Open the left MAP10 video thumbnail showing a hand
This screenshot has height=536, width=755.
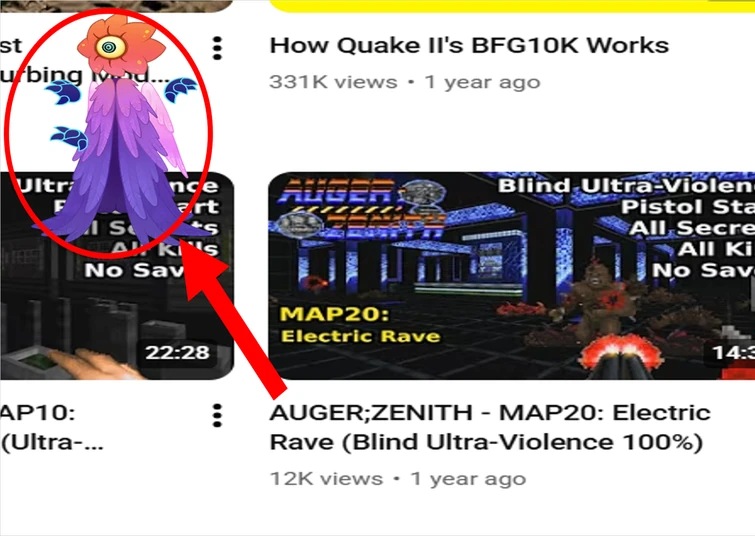coord(117,276)
